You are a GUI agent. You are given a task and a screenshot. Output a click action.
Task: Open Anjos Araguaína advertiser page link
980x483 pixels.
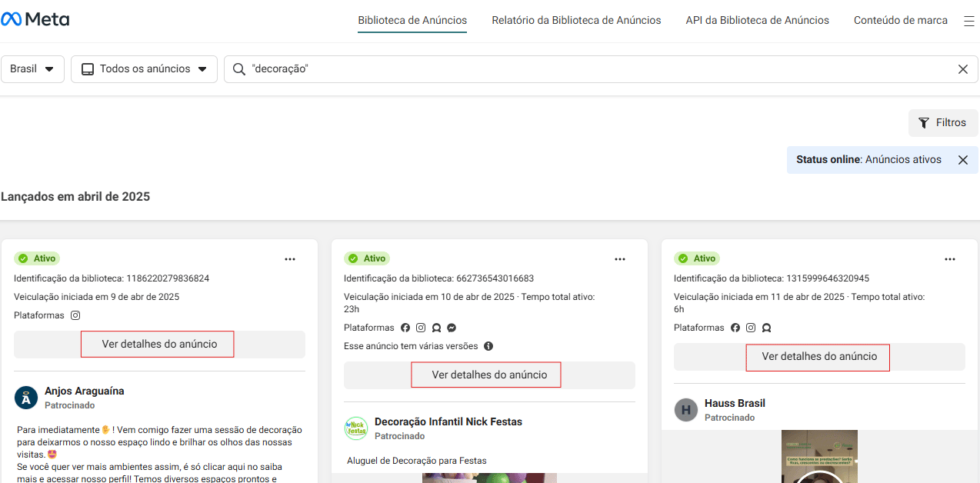[85, 391]
